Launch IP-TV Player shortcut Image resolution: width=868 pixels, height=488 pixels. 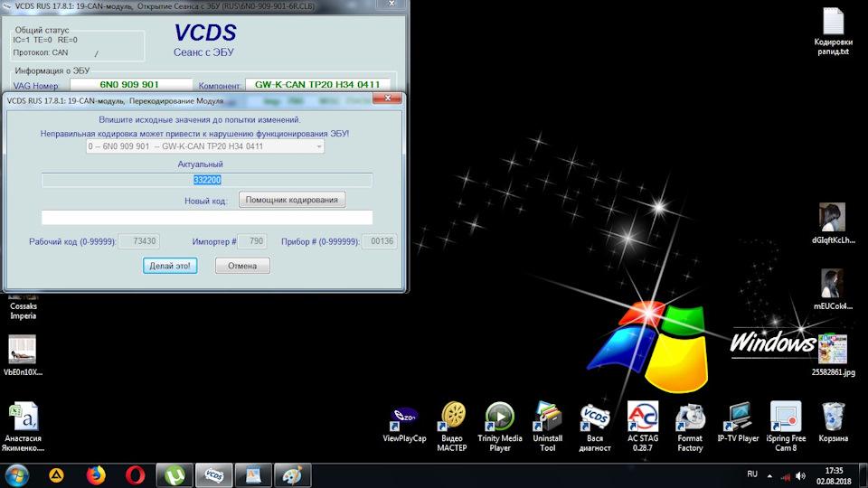pos(738,423)
